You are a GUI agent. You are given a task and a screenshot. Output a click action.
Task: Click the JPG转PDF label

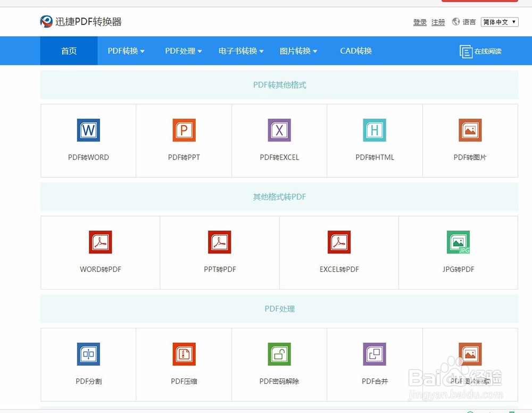pyautogui.click(x=459, y=269)
